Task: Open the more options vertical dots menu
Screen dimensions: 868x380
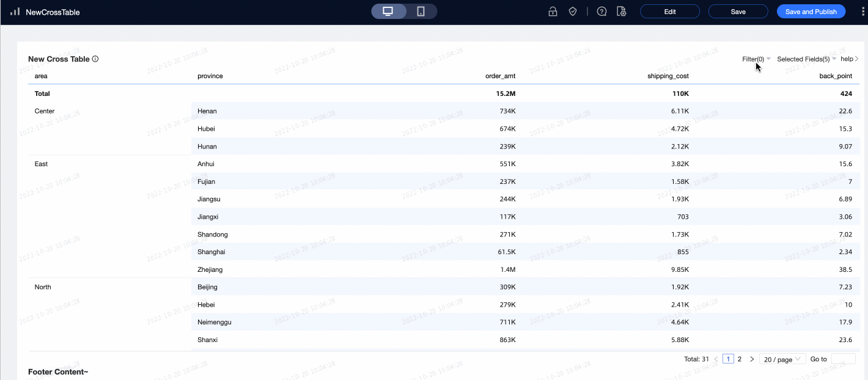Action: pyautogui.click(x=862, y=12)
